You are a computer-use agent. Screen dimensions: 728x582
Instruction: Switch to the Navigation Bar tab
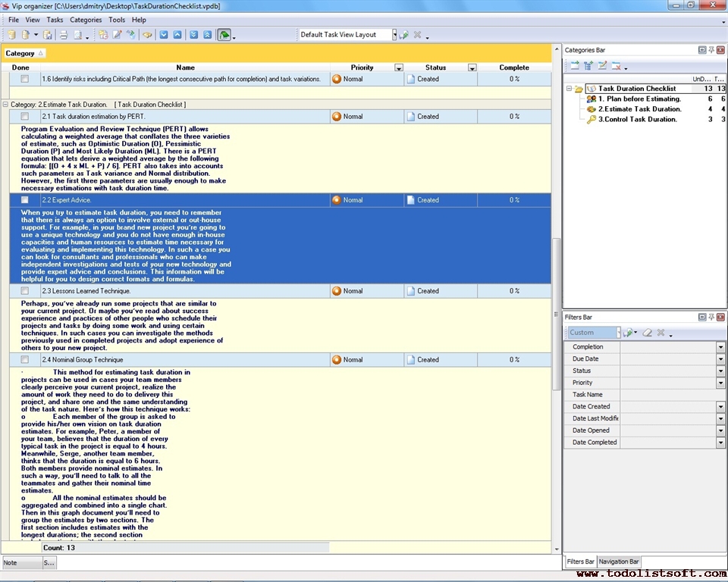tap(619, 562)
